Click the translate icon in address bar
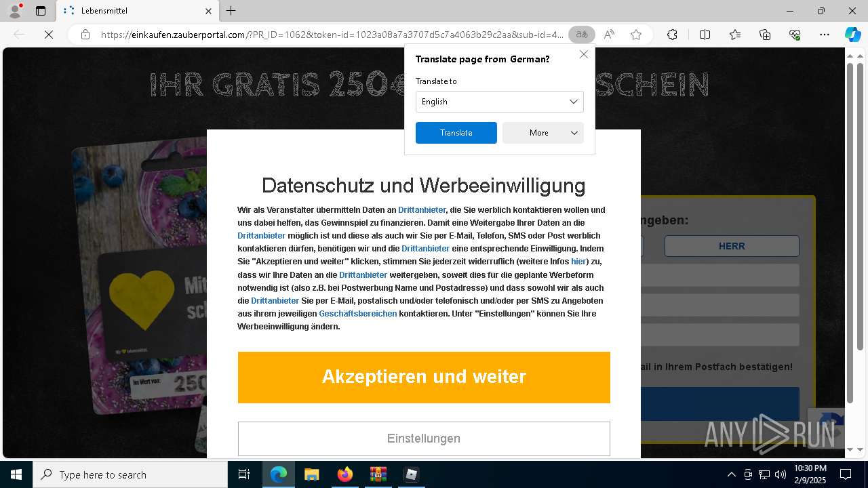The height and width of the screenshot is (488, 868). (581, 35)
